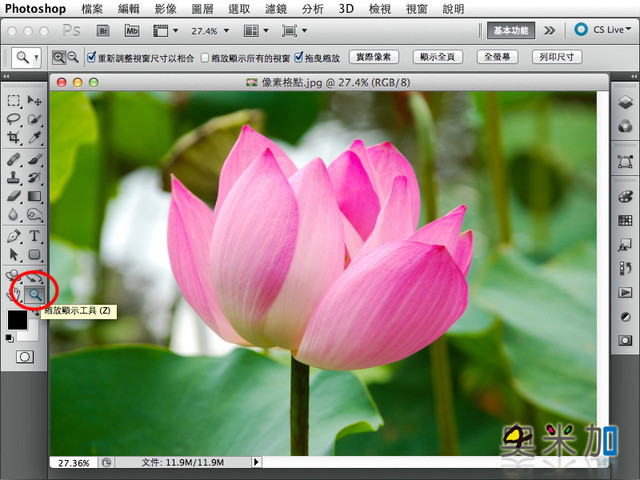
Task: Click the 列印尺寸 button
Action: pos(557,57)
